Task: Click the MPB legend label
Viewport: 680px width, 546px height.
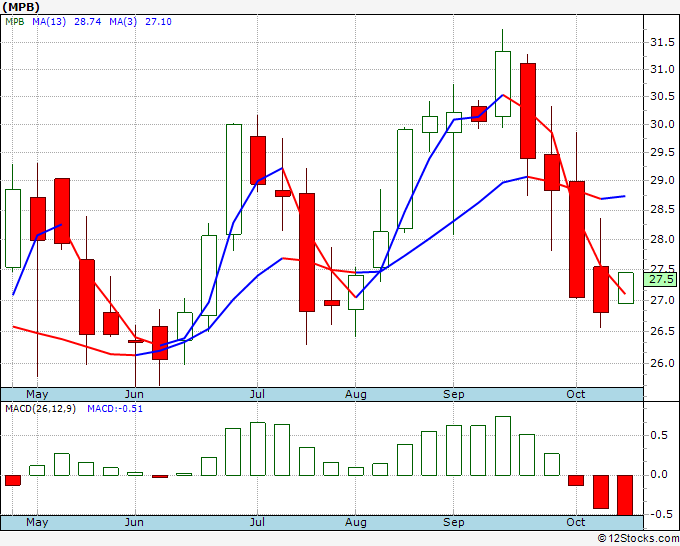Action: pyautogui.click(x=15, y=22)
